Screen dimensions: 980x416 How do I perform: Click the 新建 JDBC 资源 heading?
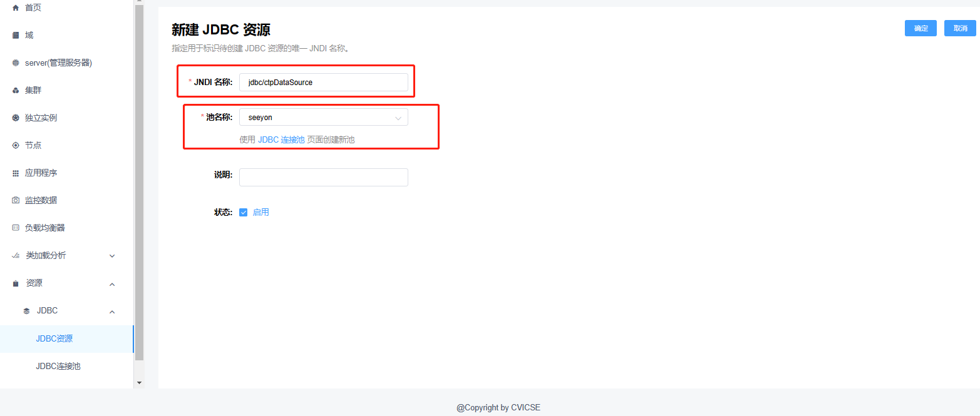pyautogui.click(x=221, y=29)
